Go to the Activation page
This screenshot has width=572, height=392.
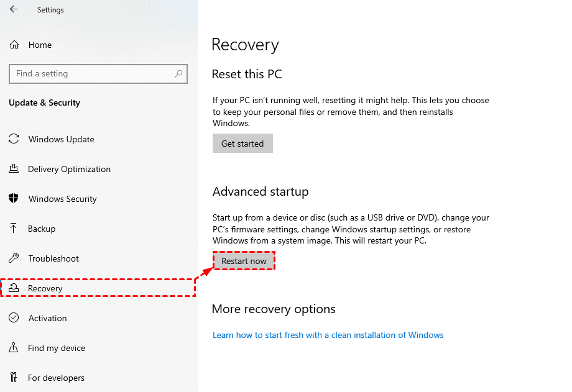click(47, 318)
